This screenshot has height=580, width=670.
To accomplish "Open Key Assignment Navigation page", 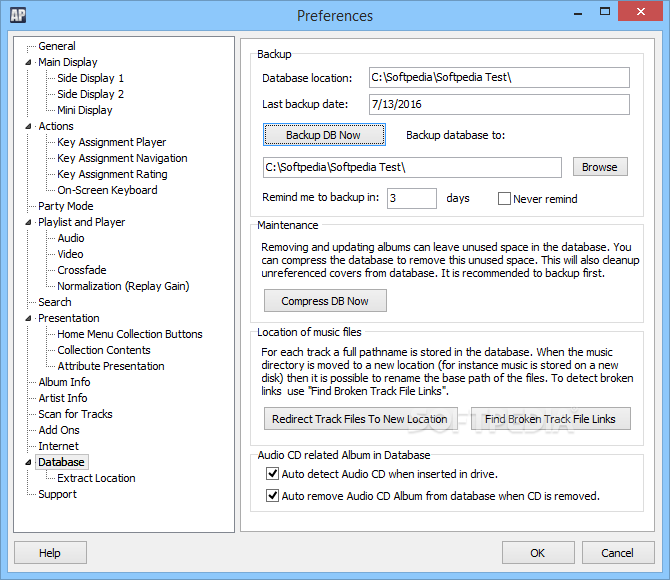I will coord(122,158).
